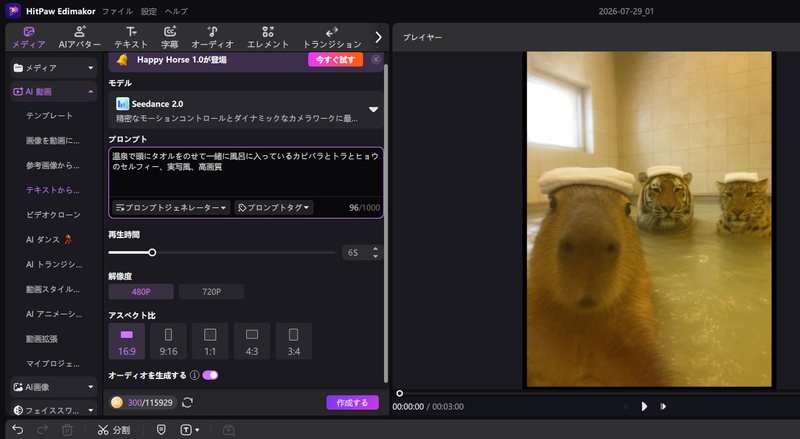Viewport: 800px width, 439px height.
Task: Click 今すぐ試す on Happy Horse banner
Action: tap(335, 60)
